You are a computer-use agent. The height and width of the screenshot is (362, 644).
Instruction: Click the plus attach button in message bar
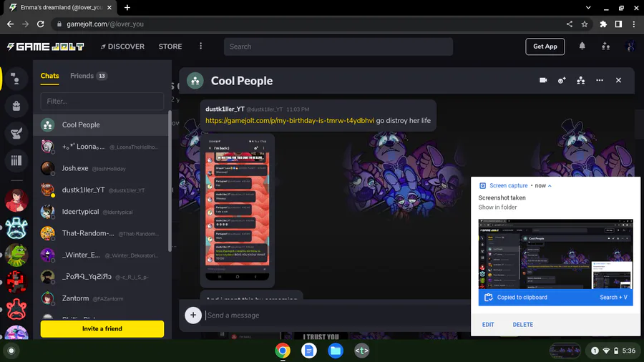[x=193, y=315]
